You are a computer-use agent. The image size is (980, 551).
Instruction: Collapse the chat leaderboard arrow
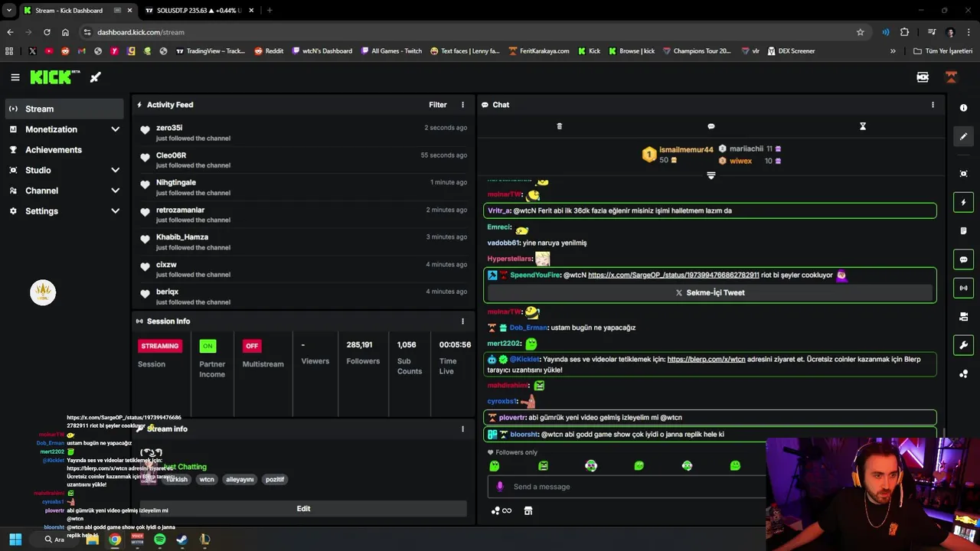pos(710,176)
